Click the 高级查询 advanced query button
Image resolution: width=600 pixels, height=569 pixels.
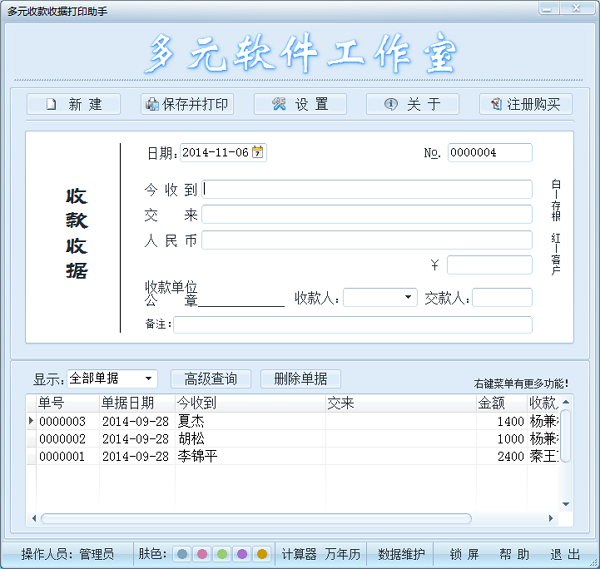211,379
